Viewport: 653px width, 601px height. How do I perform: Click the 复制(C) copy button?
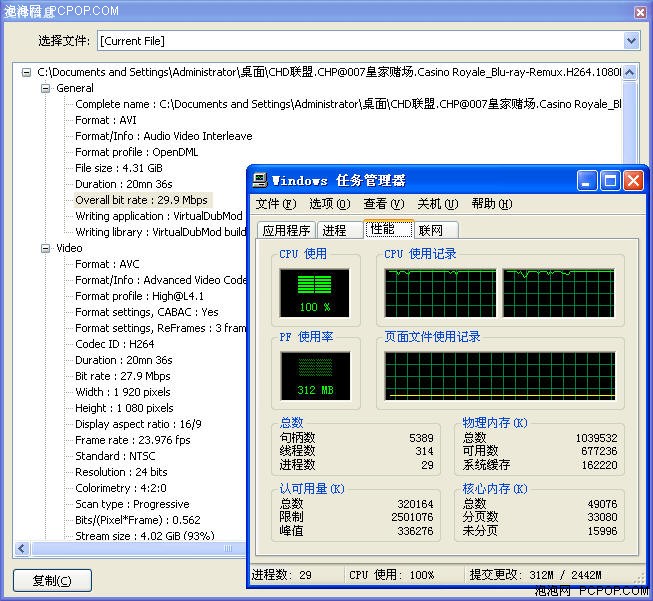coord(52,580)
